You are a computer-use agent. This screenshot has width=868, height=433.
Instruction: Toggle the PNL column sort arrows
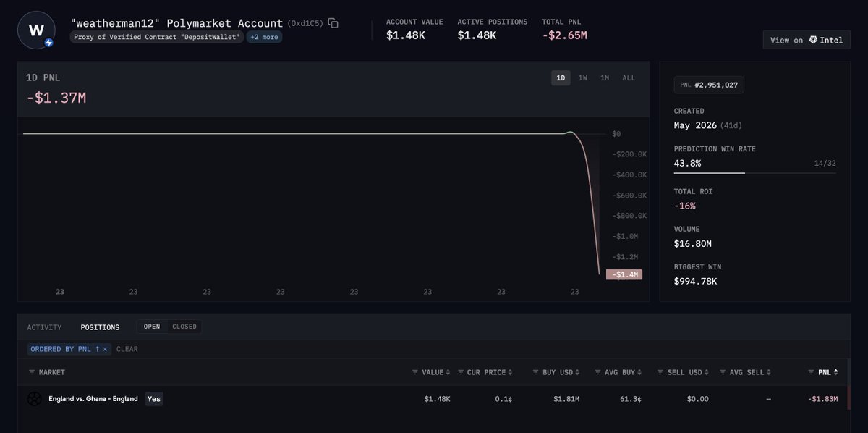click(836, 372)
